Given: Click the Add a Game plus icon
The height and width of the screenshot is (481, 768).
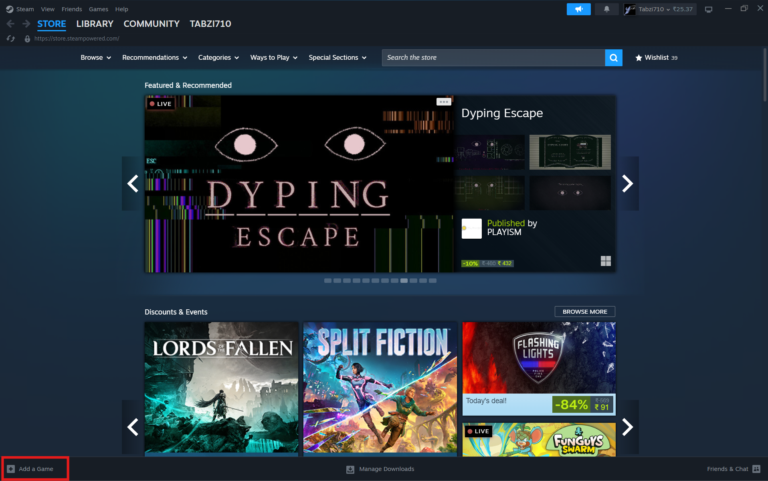Looking at the screenshot, I should coord(11,469).
